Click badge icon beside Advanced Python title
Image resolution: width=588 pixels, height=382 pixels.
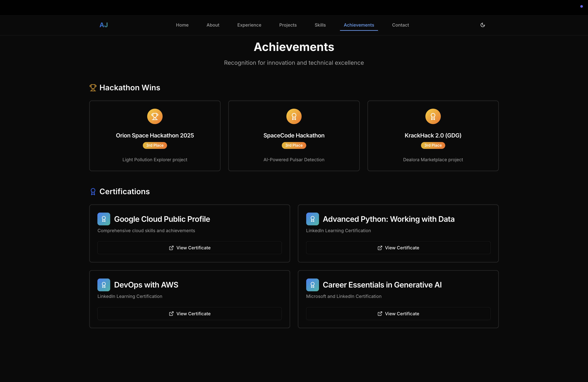tap(312, 219)
